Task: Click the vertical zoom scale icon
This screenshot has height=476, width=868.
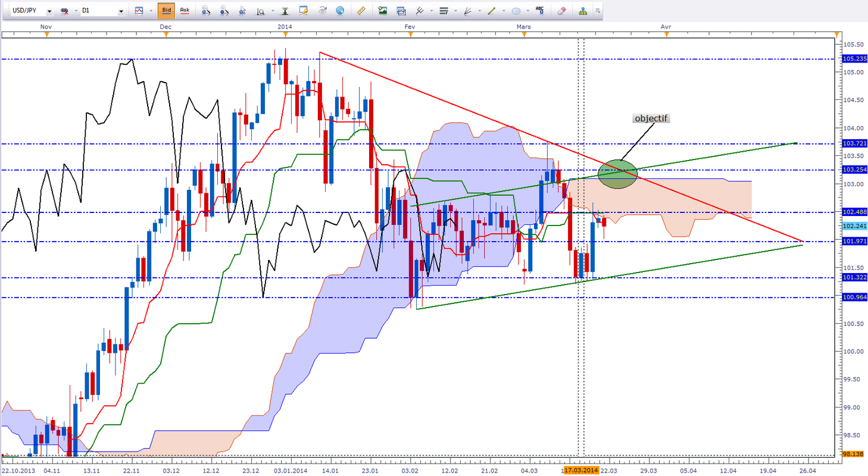Action: [x=260, y=11]
